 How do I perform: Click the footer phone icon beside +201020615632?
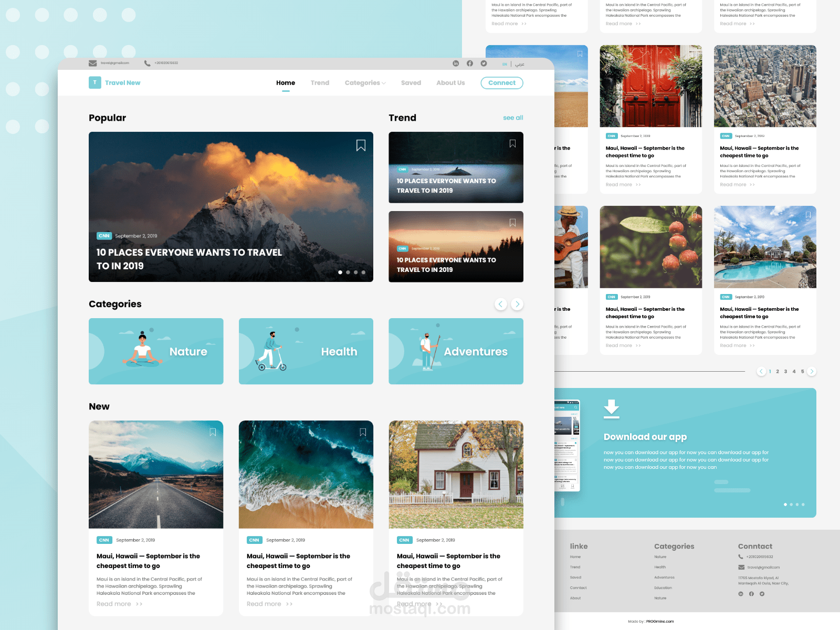pyautogui.click(x=741, y=557)
